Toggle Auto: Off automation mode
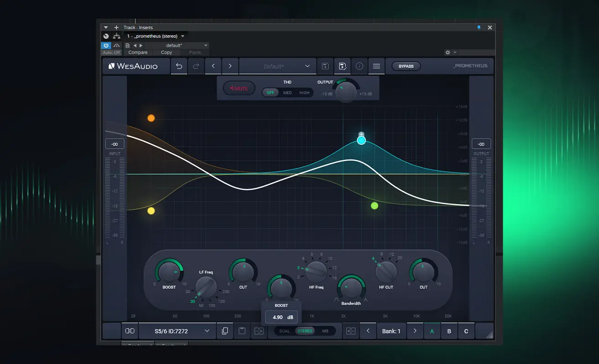 111,52
